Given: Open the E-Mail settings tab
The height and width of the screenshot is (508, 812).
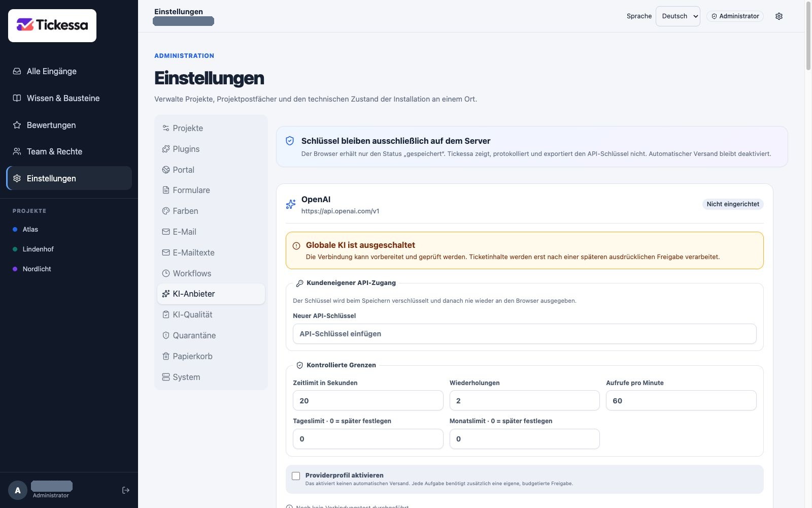Looking at the screenshot, I should 211,232.
